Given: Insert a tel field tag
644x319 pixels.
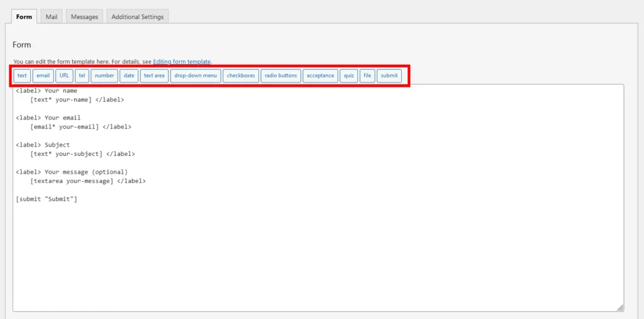Looking at the screenshot, I should 82,76.
